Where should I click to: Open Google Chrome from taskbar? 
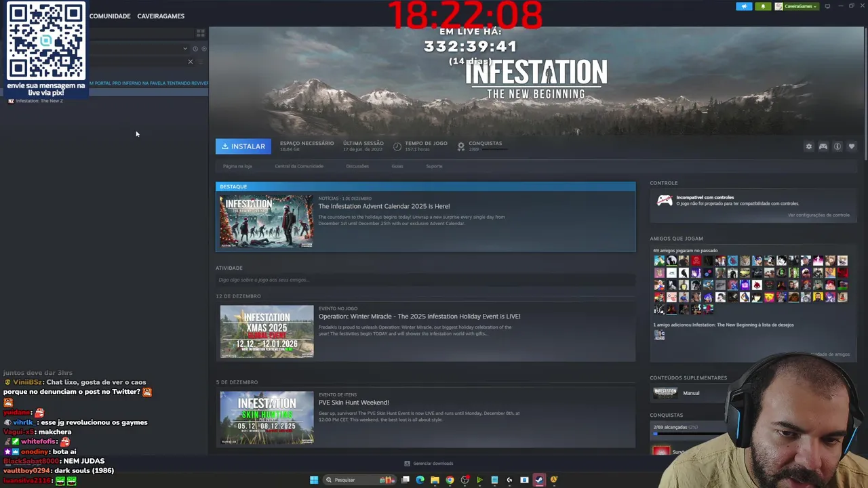(x=450, y=480)
